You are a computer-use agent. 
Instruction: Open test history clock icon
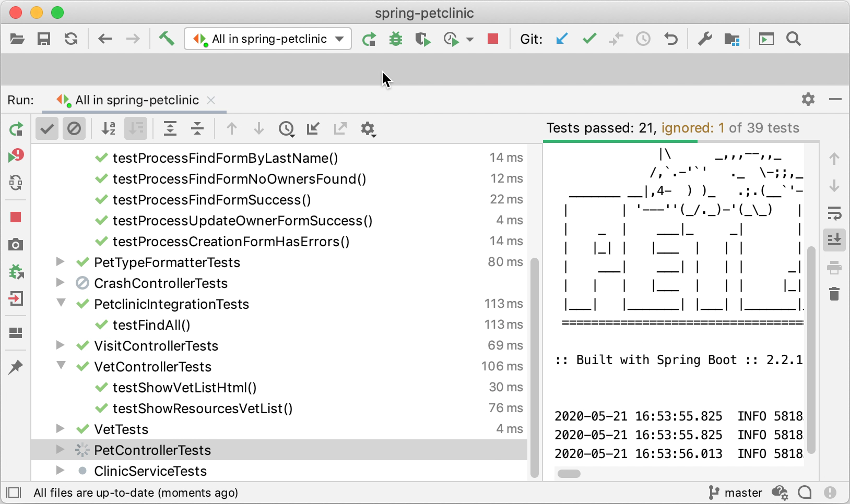(x=286, y=129)
